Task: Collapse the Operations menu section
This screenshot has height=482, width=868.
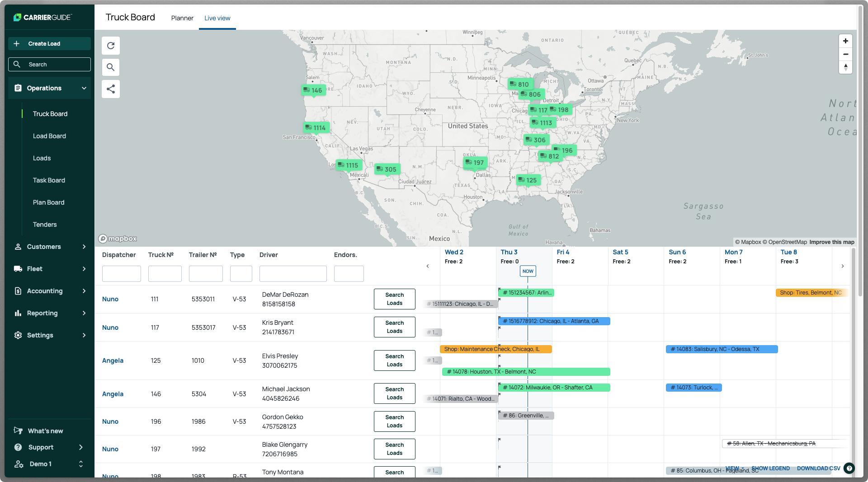Action: pyautogui.click(x=84, y=88)
